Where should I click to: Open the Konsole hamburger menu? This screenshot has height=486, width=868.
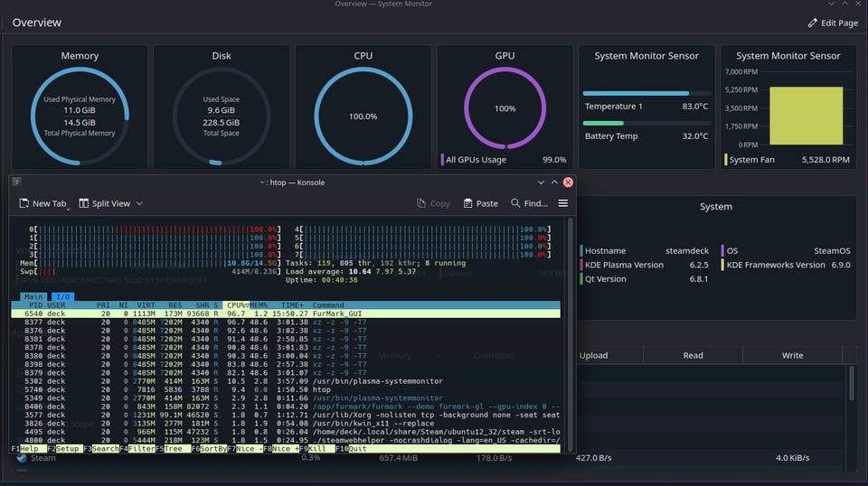point(562,203)
